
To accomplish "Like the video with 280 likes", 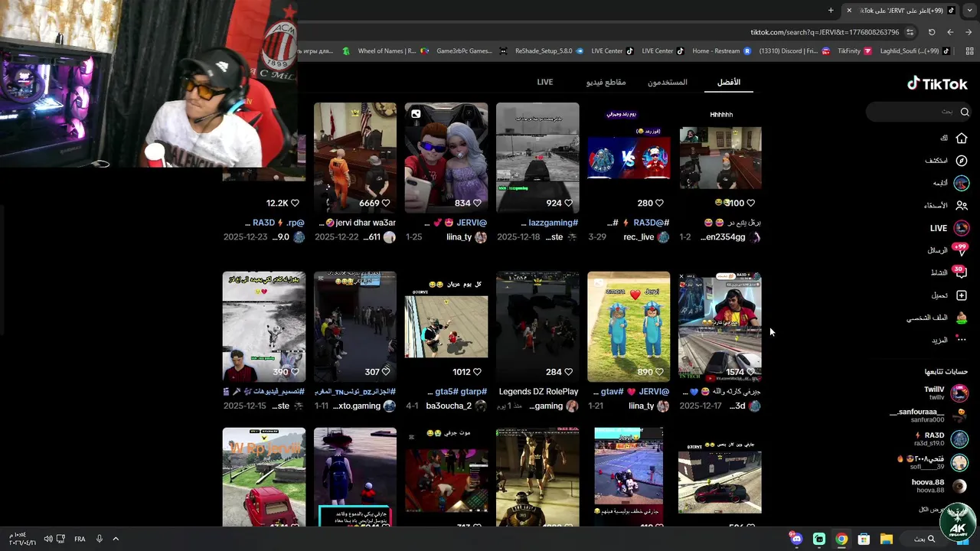I will (x=659, y=203).
